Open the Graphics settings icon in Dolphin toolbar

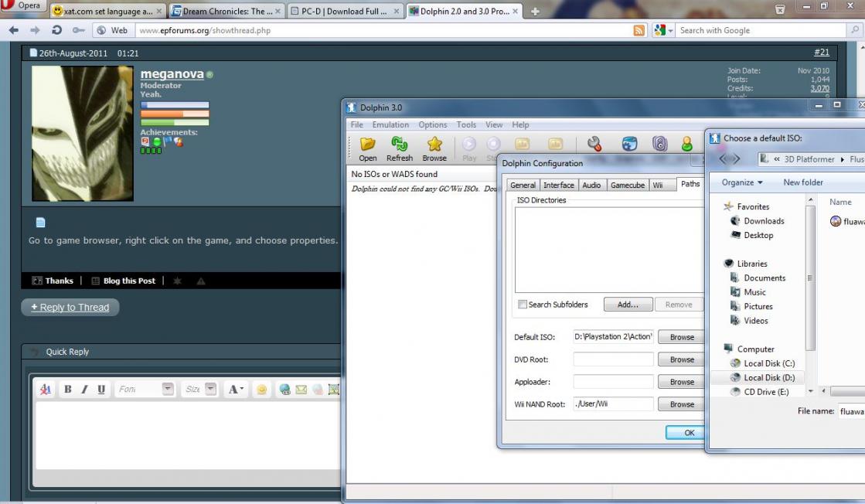[629, 144]
